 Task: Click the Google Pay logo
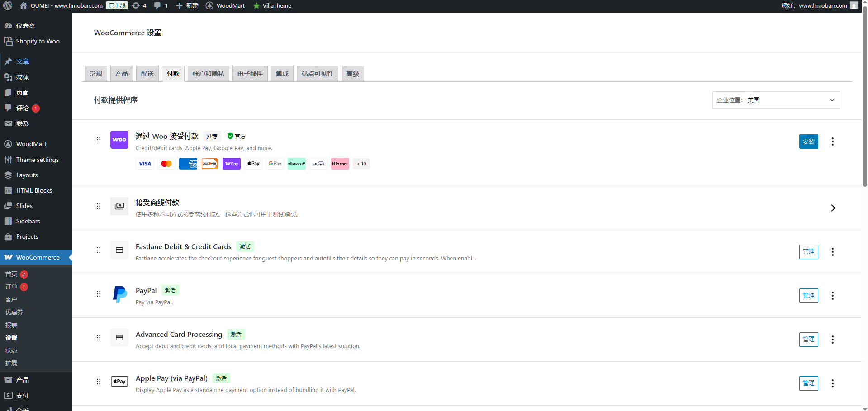275,164
